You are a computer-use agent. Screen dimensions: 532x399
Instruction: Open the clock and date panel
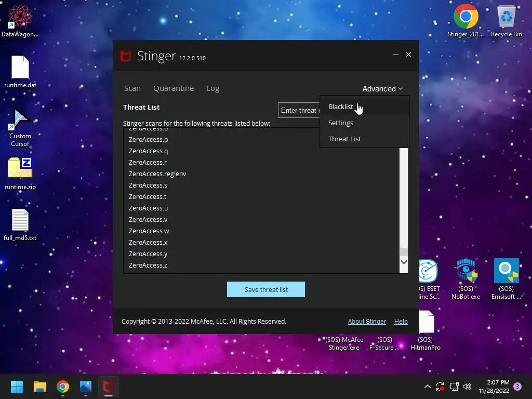click(x=495, y=387)
